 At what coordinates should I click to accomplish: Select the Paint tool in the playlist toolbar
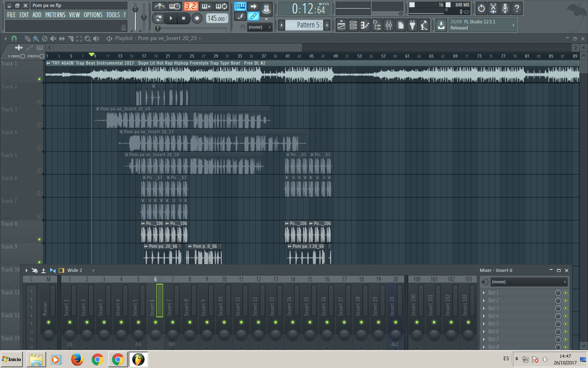click(x=36, y=38)
